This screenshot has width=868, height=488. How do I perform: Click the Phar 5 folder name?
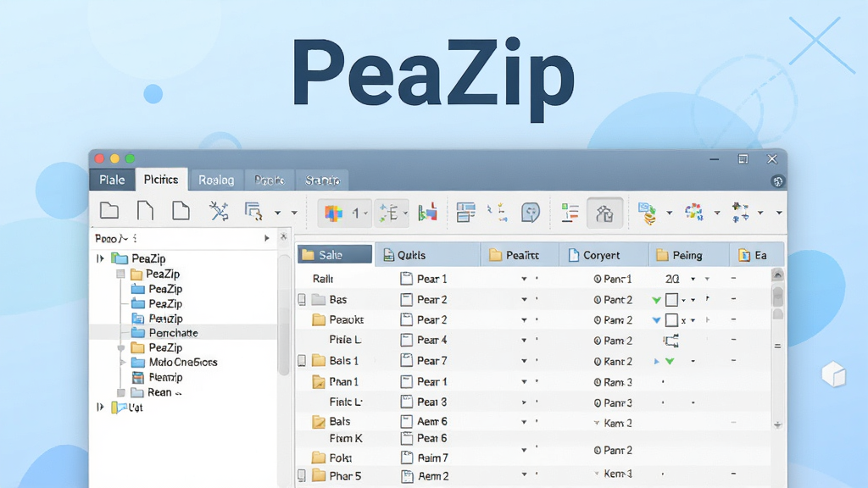click(345, 476)
